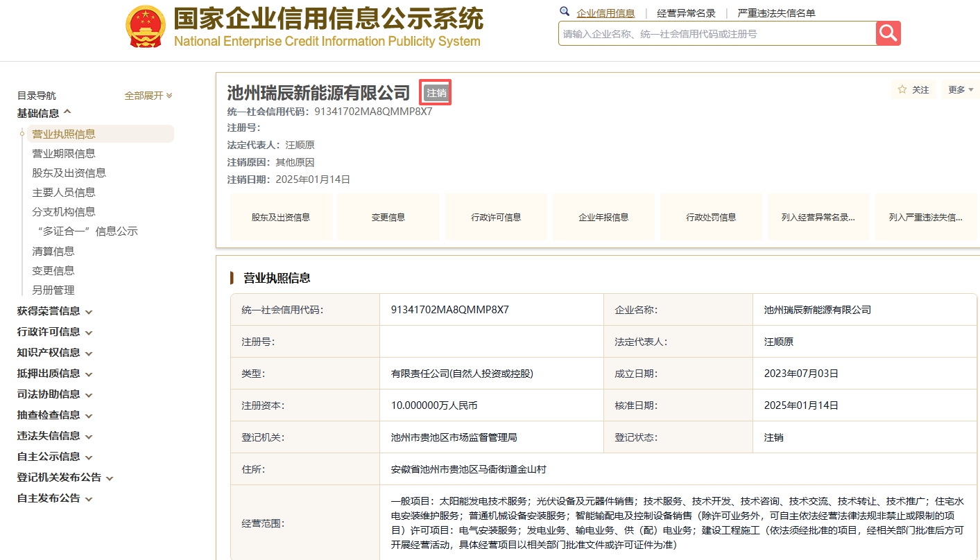Open the 更多 dropdown
The image size is (980, 560).
[x=961, y=89]
